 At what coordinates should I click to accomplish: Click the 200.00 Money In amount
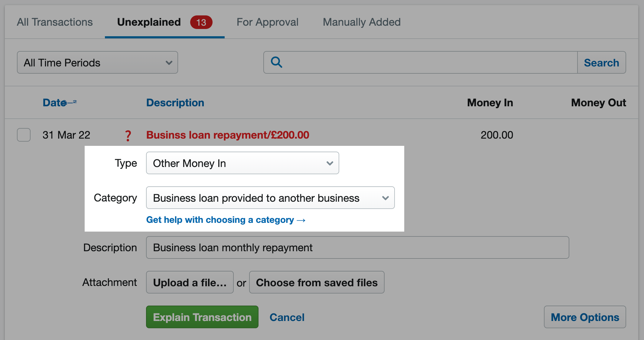tap(497, 135)
